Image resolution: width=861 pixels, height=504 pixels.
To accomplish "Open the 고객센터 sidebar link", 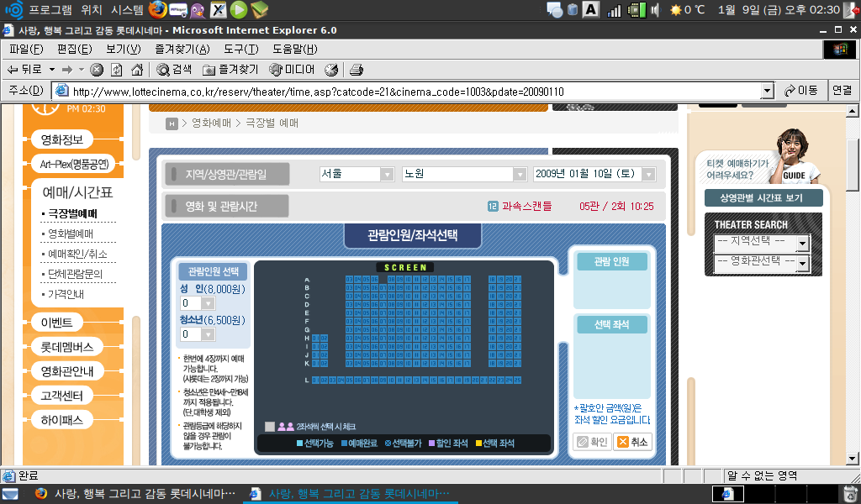I will point(61,396).
